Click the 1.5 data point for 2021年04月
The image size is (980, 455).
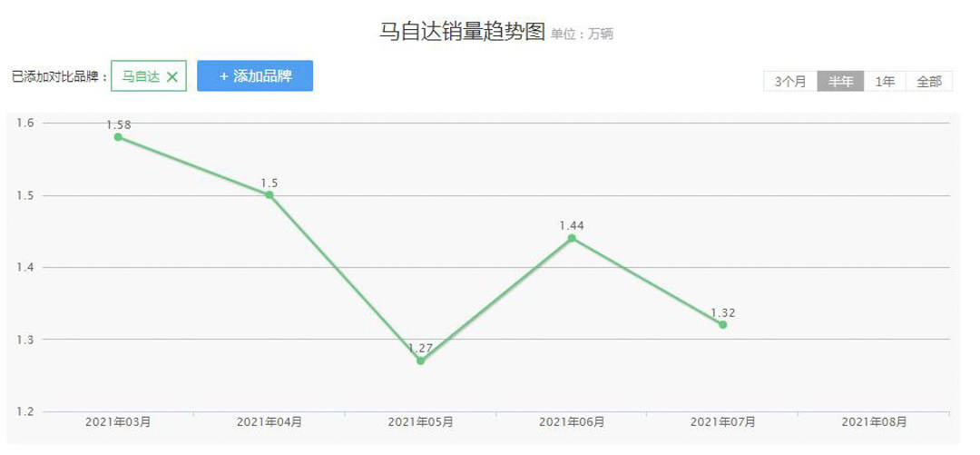[269, 194]
